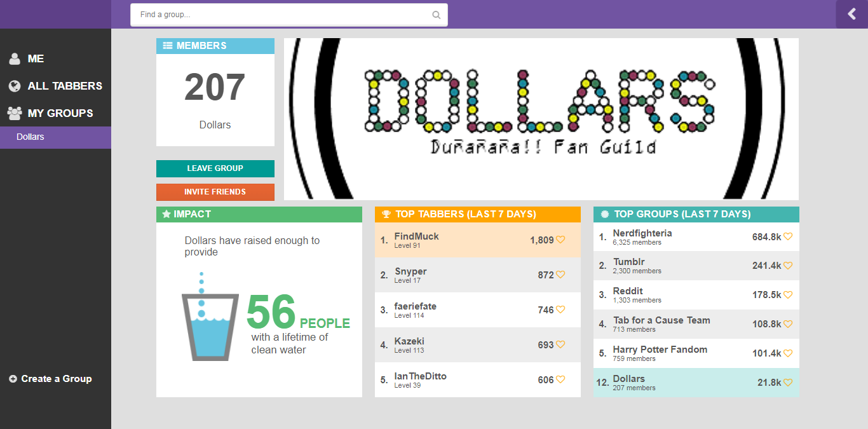Click the 6,325 members text

(x=637, y=243)
